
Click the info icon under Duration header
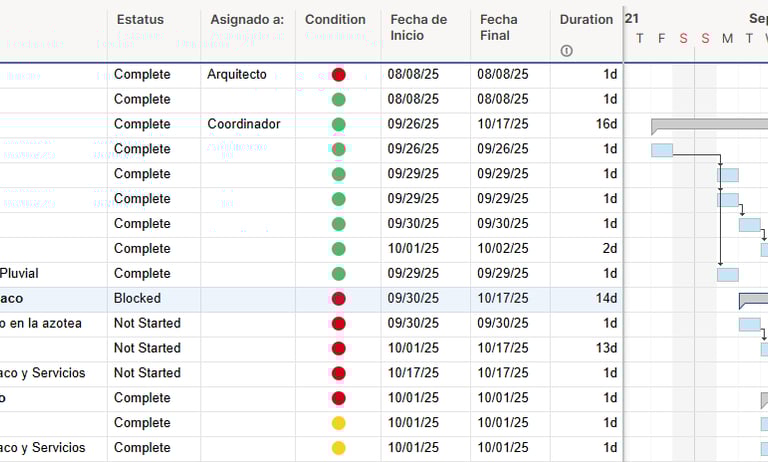567,51
